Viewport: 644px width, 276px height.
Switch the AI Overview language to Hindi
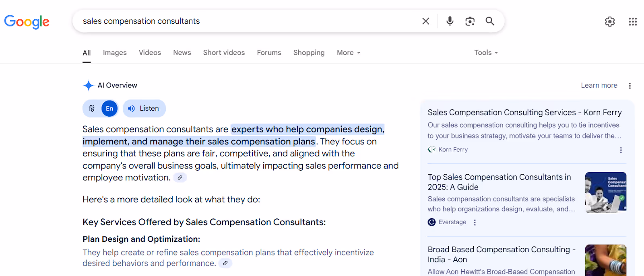pos(92,109)
